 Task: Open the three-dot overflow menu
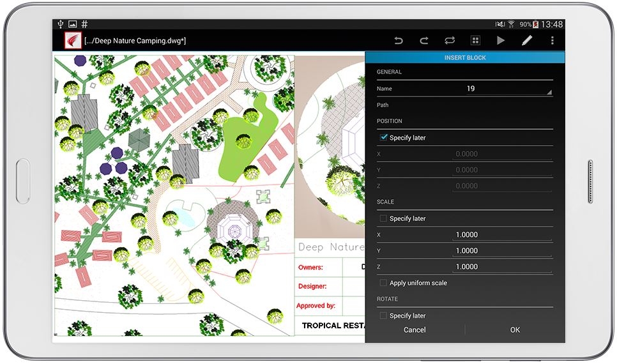(x=552, y=41)
